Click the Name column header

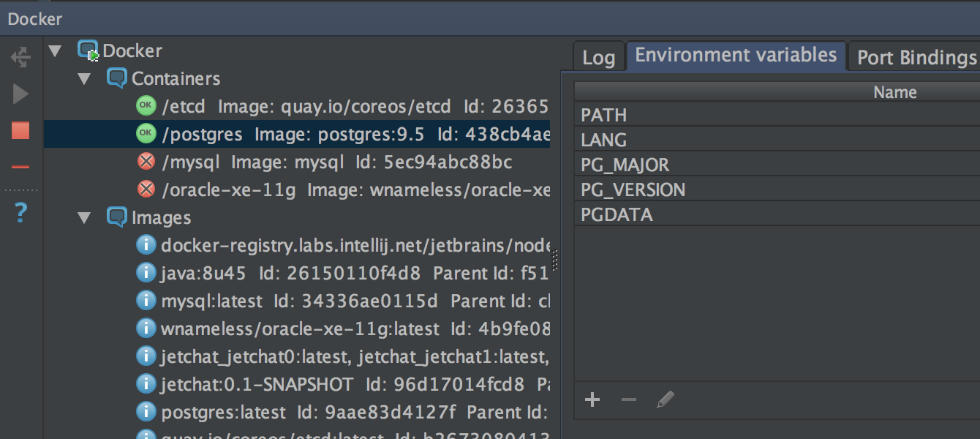click(x=894, y=92)
